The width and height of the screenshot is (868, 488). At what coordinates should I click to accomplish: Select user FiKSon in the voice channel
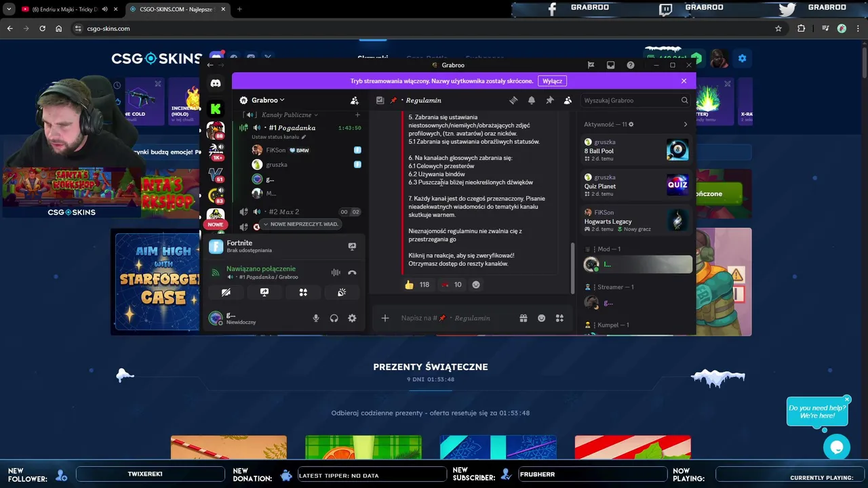[300, 150]
